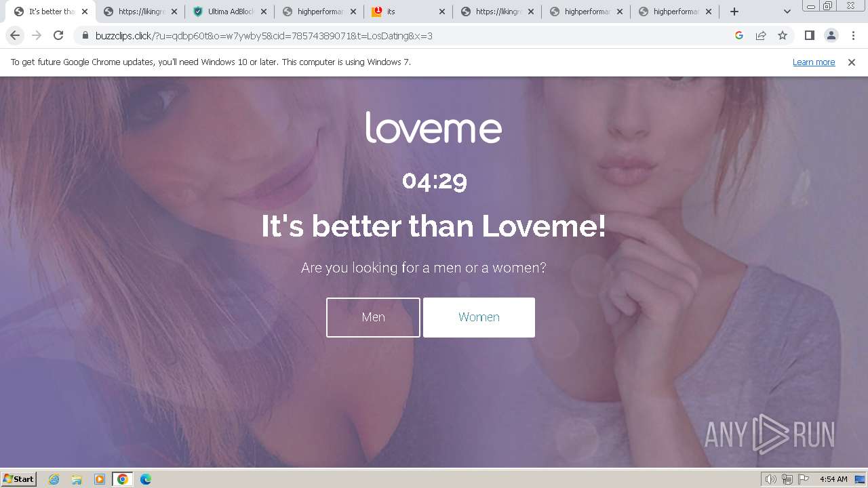Image resolution: width=868 pixels, height=488 pixels.
Task: Expand the tab search dropdown
Action: pos(787,12)
